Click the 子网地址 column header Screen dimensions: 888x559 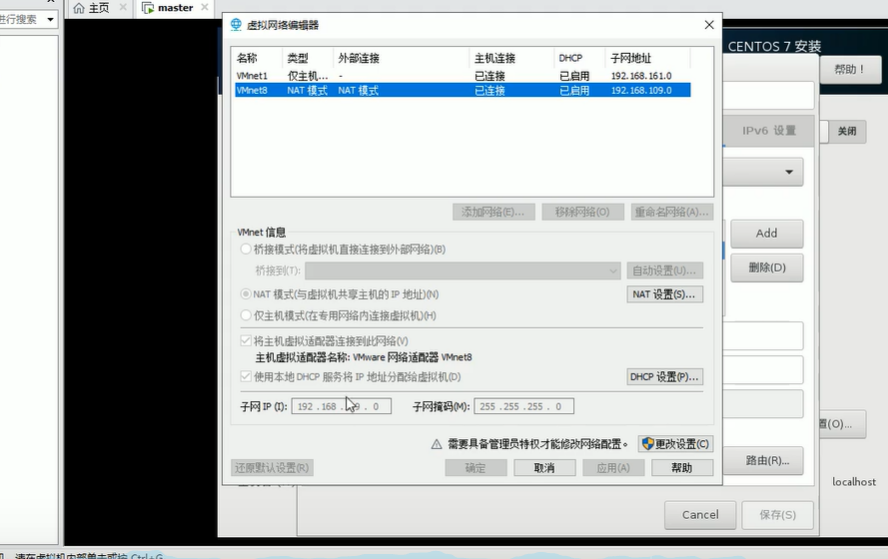[x=648, y=58]
